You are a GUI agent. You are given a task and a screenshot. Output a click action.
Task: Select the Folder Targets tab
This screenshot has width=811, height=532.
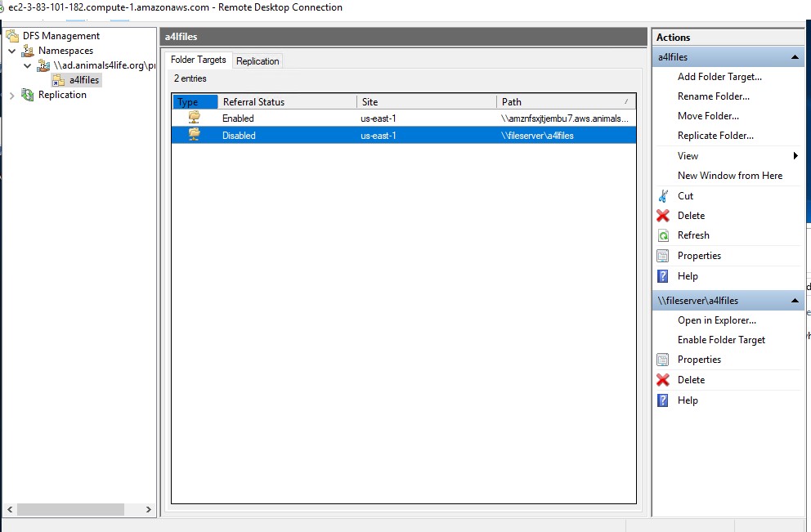click(x=199, y=59)
